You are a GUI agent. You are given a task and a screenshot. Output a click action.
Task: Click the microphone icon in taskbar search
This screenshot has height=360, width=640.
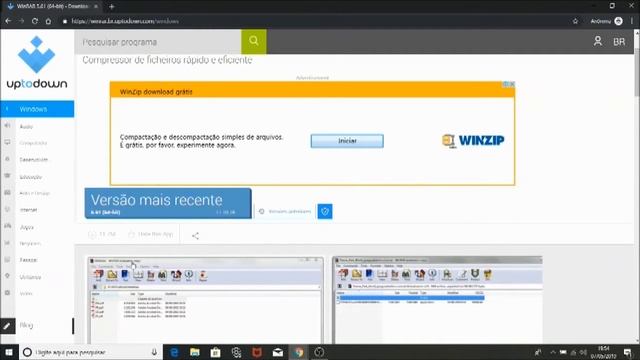coord(154,352)
